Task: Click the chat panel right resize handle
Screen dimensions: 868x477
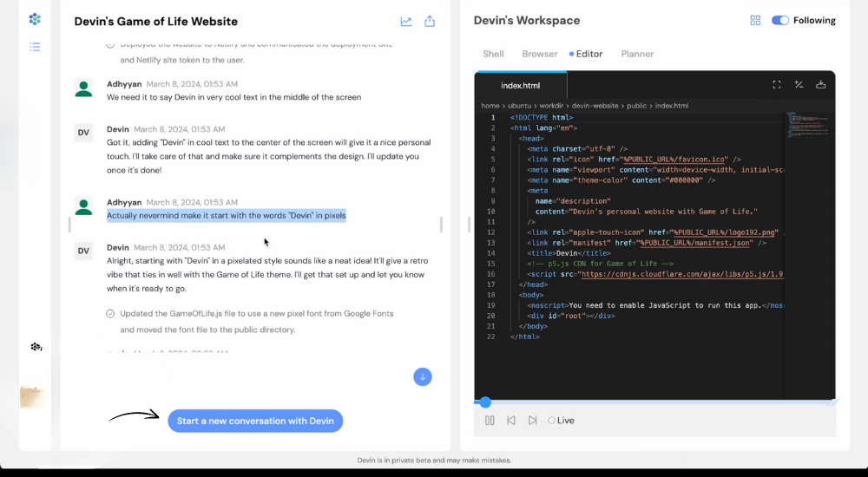Action: pos(441,225)
